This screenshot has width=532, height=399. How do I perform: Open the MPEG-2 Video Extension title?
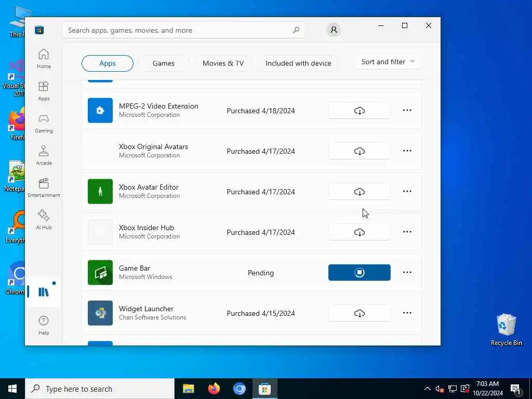pos(158,106)
